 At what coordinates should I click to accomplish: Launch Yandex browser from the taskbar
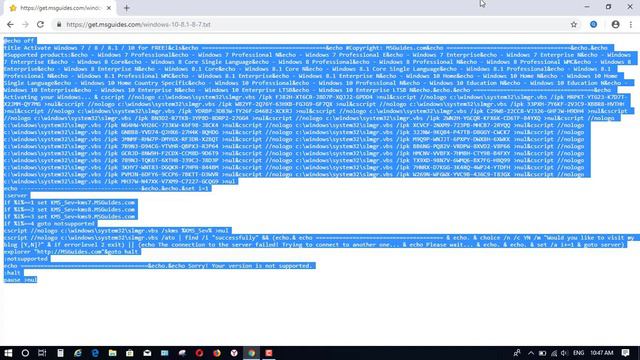(234, 353)
